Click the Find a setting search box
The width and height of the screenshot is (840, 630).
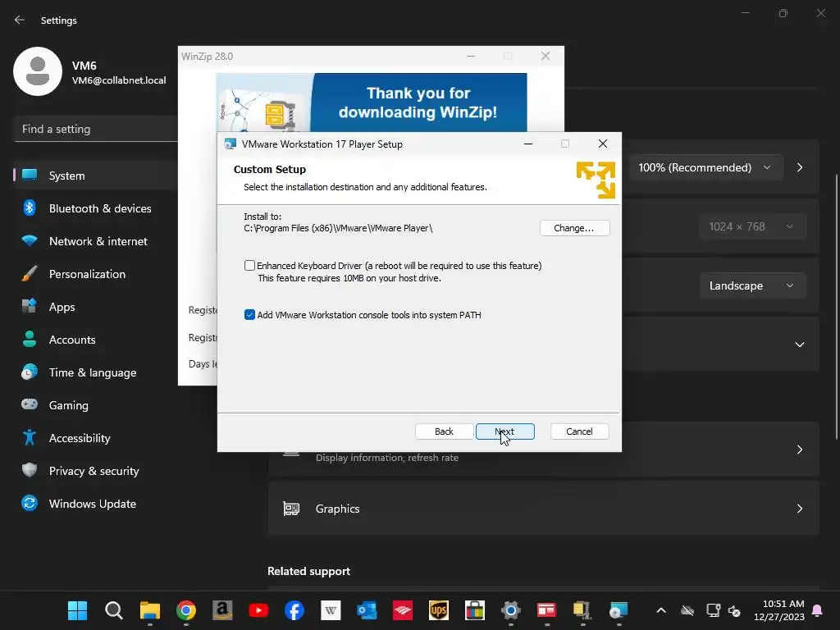95,129
